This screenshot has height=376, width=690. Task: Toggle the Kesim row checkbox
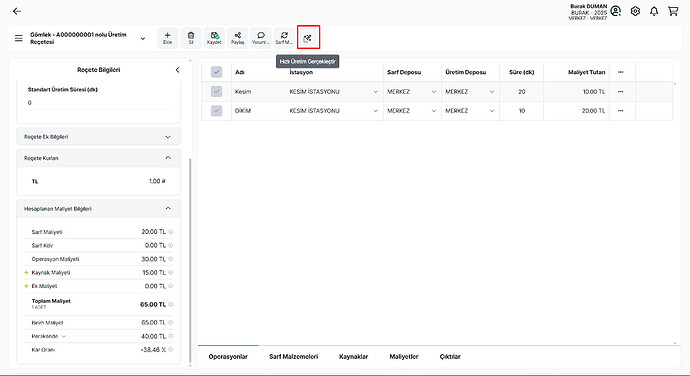216,92
